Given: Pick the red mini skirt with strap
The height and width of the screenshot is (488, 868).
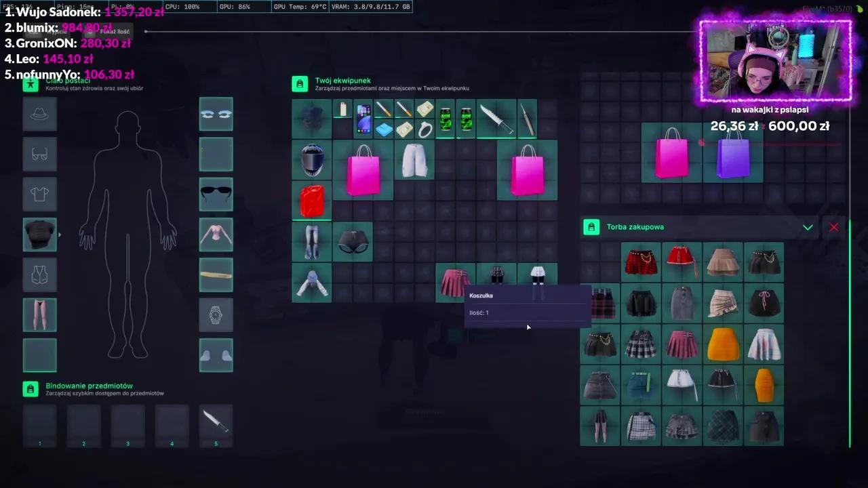Looking at the screenshot, I should click(682, 262).
